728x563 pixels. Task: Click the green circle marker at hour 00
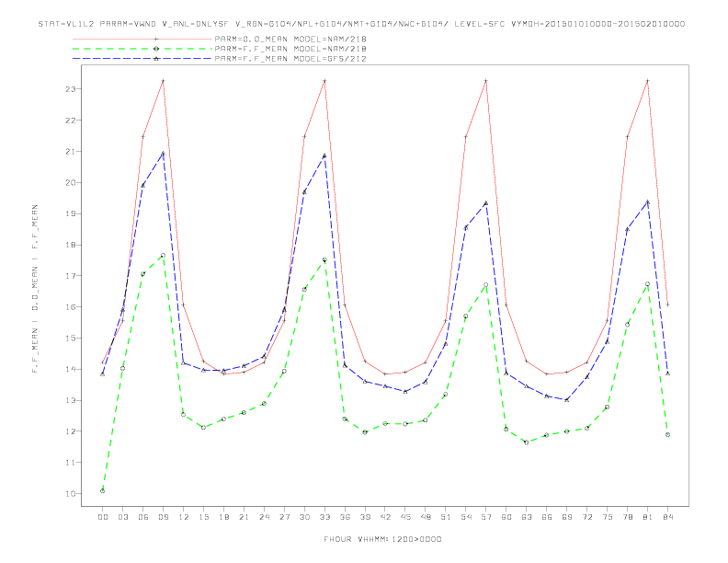click(103, 491)
